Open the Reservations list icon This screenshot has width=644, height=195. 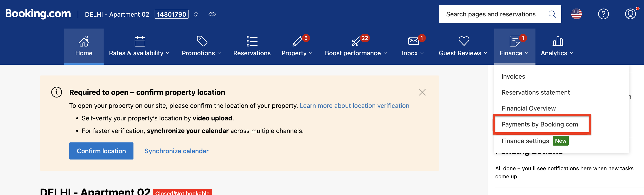tap(252, 42)
